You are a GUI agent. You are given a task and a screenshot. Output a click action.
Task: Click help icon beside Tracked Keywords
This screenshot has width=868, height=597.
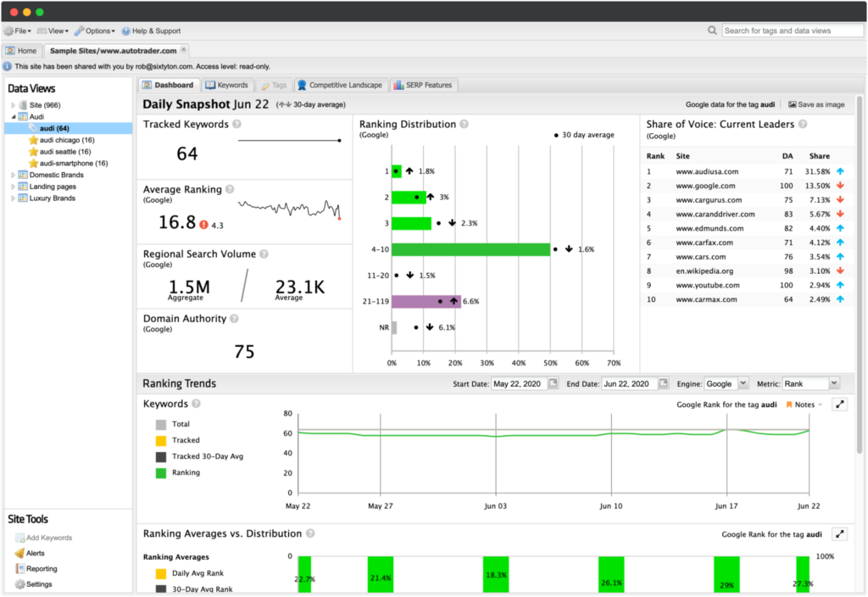[237, 124]
